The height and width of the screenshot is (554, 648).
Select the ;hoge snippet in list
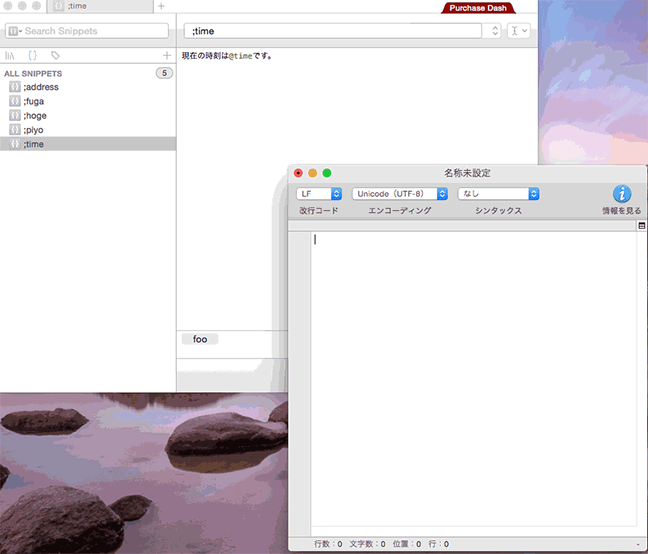point(35,115)
